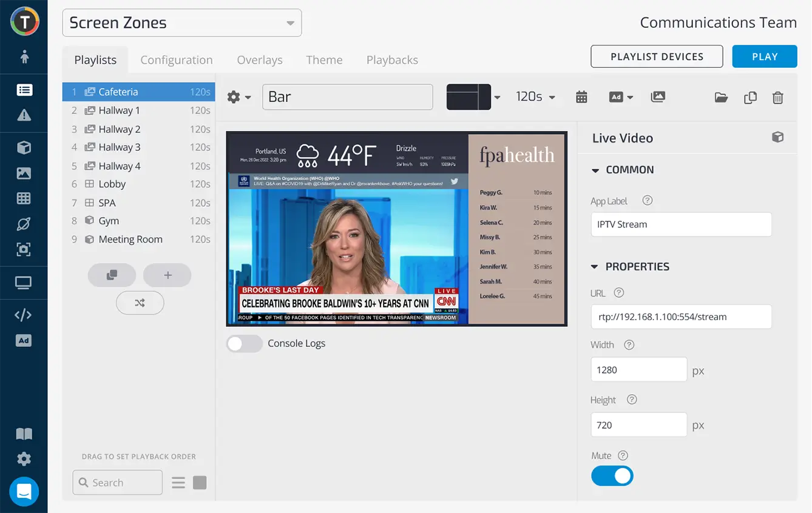Open the grid table icon in sidebar

click(x=24, y=198)
